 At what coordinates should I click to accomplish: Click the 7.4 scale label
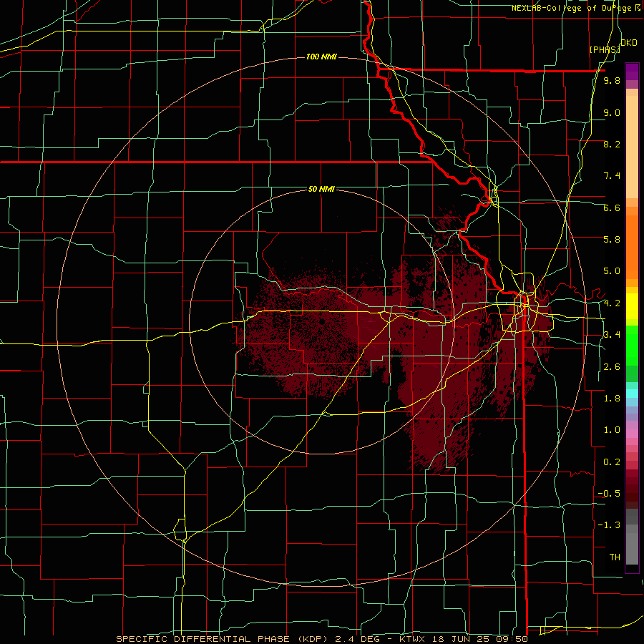[x=612, y=176]
